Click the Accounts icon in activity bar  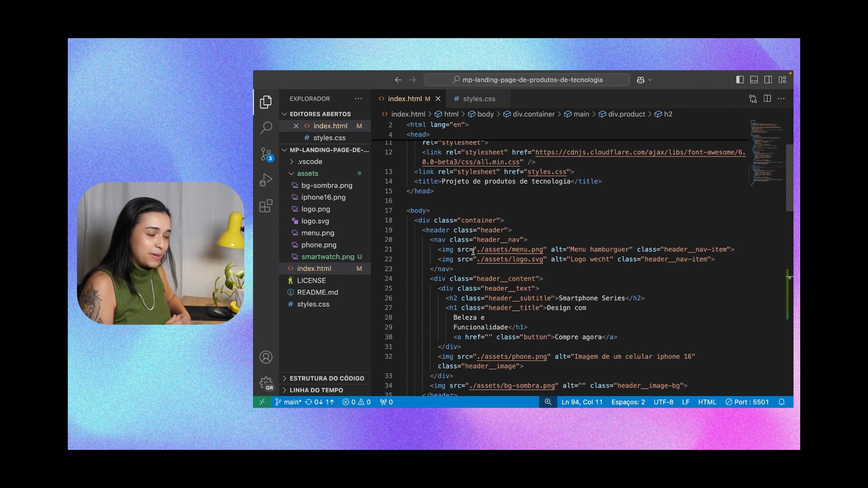(x=266, y=357)
